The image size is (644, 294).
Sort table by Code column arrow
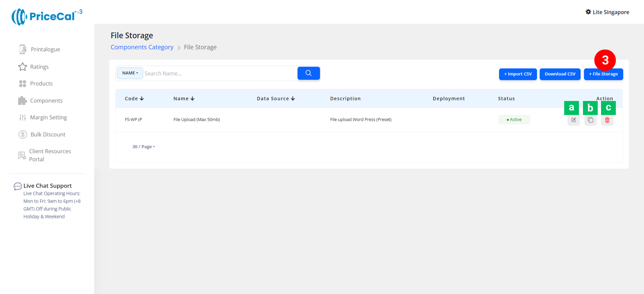pos(142,99)
